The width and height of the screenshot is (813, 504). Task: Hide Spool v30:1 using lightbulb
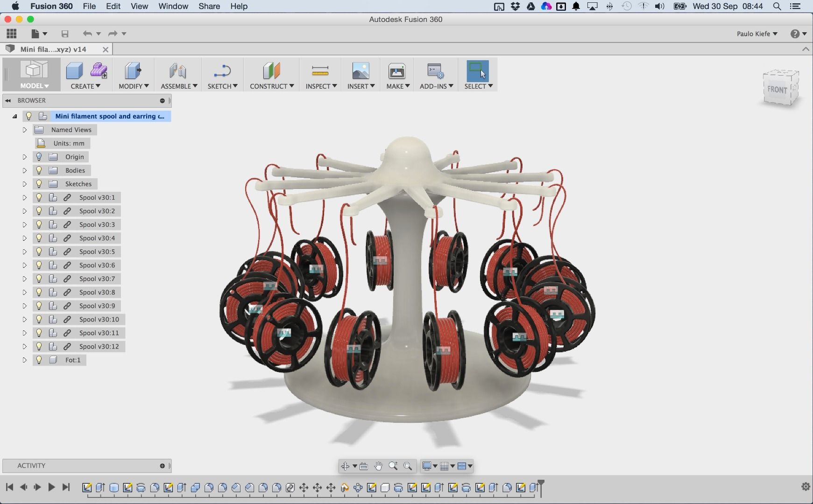[x=39, y=197]
